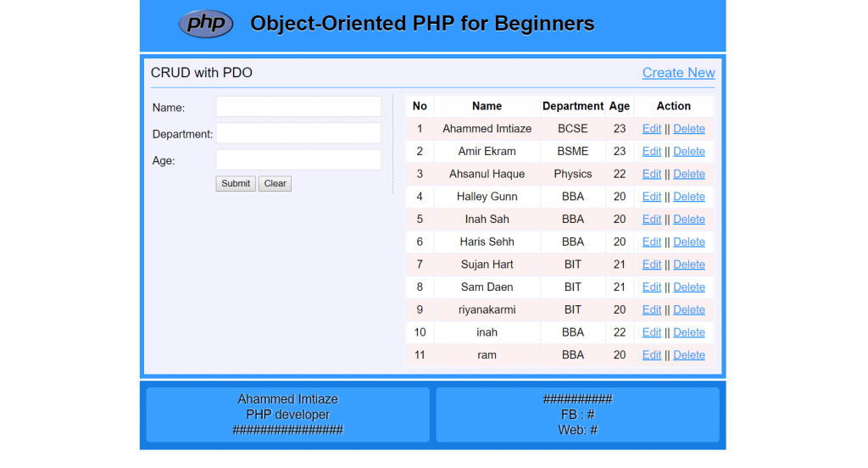Screen dimensions: 868x468
Task: Click the ram name cell
Action: pyautogui.click(x=487, y=355)
